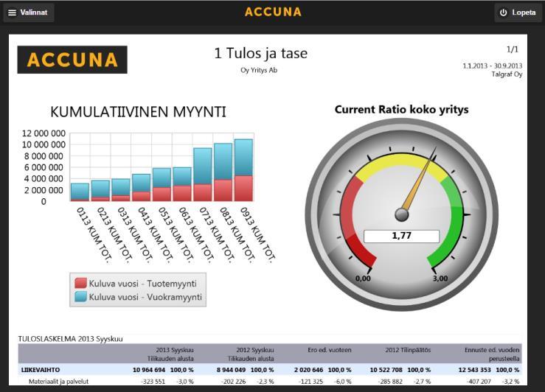Click the bar for 0113 KUM TOT.
Viewport: 545px width, 392px height.
pyautogui.click(x=80, y=192)
